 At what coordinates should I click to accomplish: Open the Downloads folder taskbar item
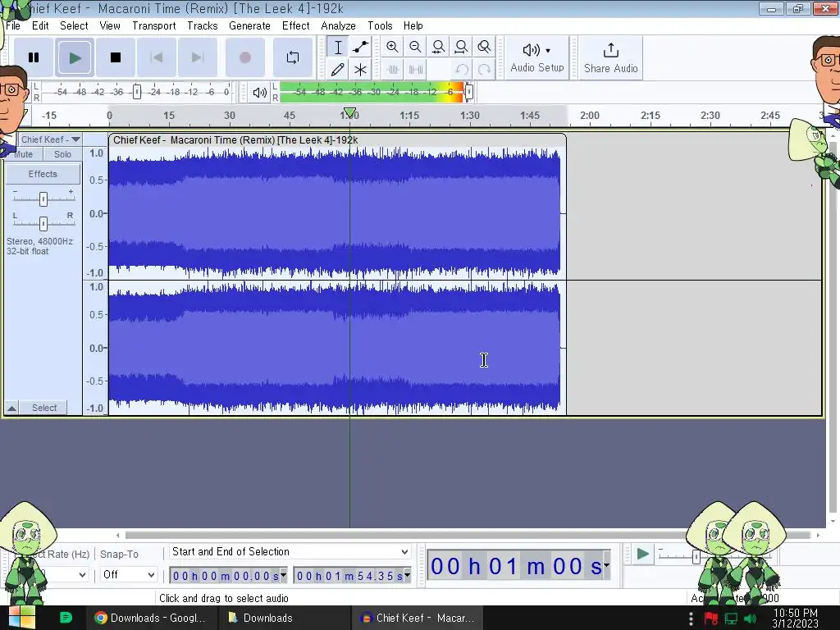284,619
